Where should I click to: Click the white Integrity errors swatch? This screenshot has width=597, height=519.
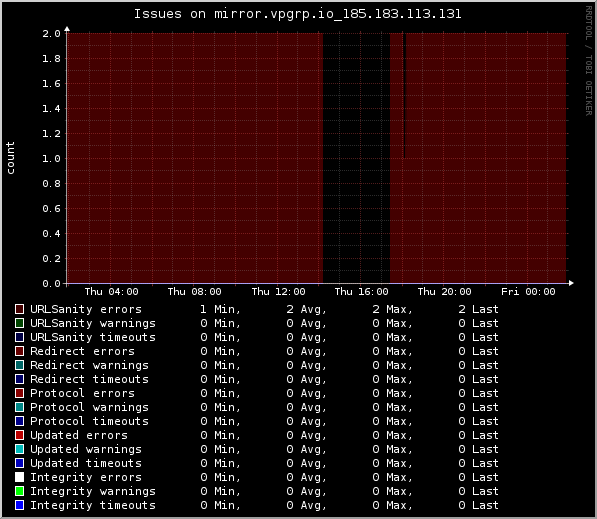click(19, 477)
